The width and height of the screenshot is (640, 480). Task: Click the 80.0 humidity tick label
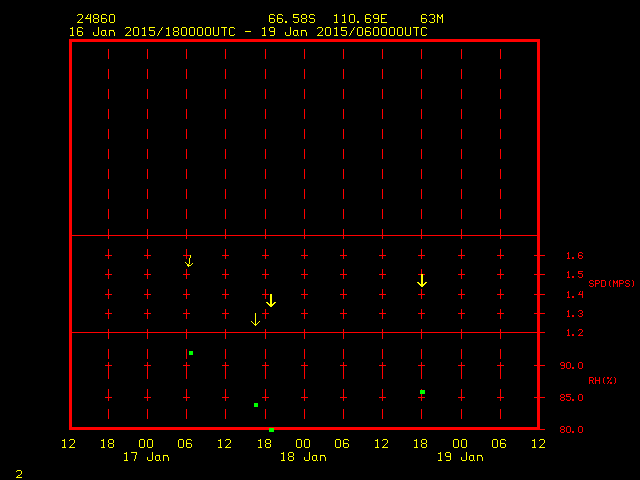[x=570, y=430]
